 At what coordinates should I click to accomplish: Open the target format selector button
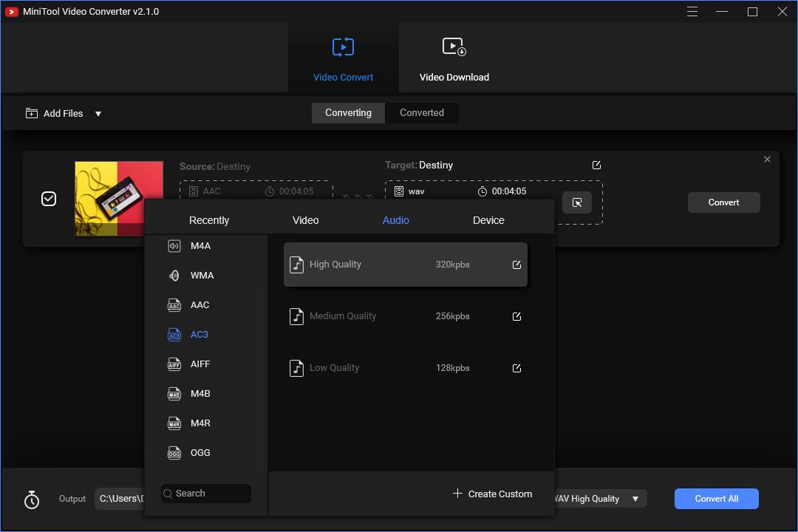(x=577, y=202)
